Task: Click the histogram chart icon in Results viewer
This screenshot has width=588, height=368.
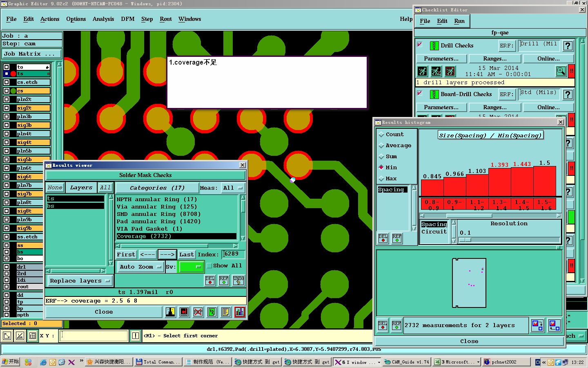Action: pyautogui.click(x=240, y=312)
